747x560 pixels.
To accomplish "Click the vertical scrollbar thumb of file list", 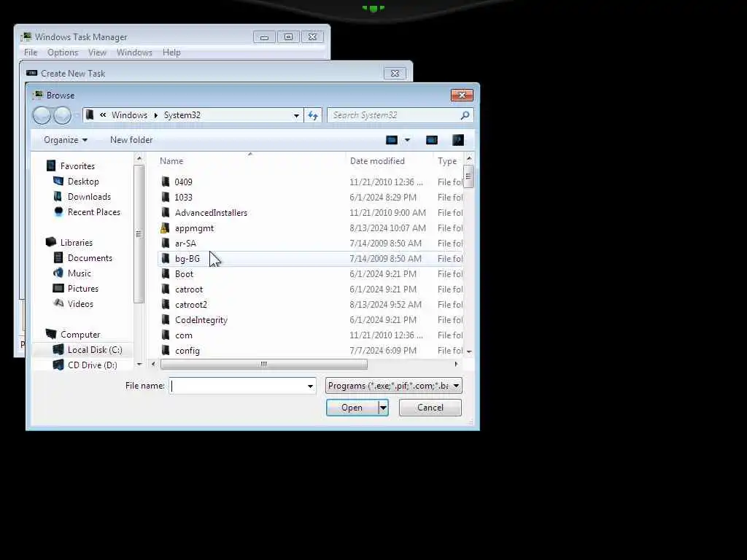I will [x=469, y=176].
